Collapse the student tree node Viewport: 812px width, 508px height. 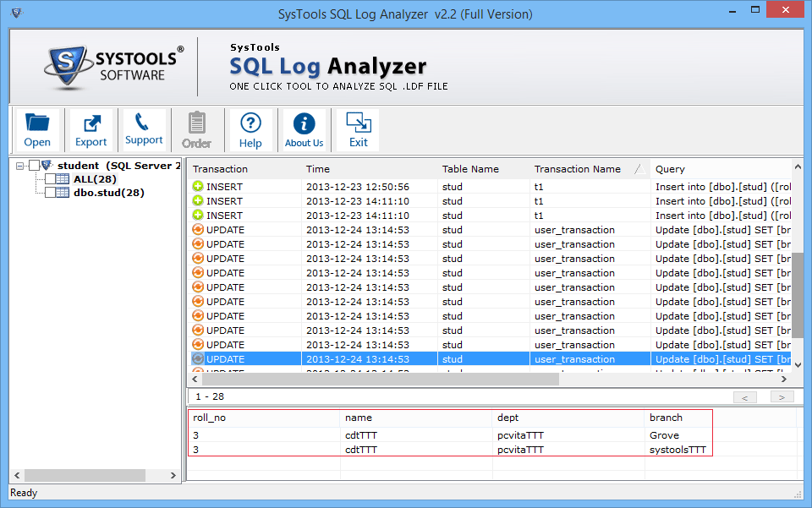point(19,166)
